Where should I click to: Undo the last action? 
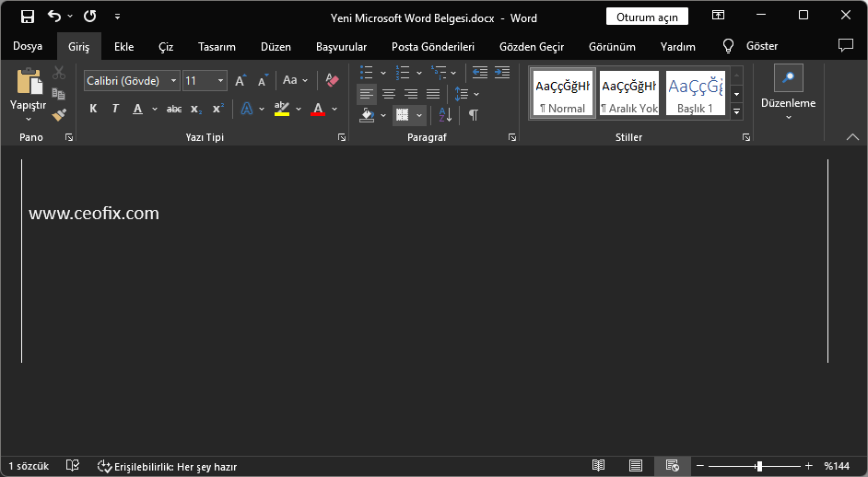pyautogui.click(x=54, y=17)
